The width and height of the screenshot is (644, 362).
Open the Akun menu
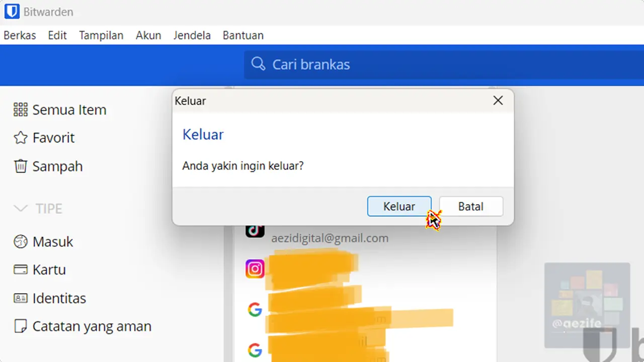[148, 36]
